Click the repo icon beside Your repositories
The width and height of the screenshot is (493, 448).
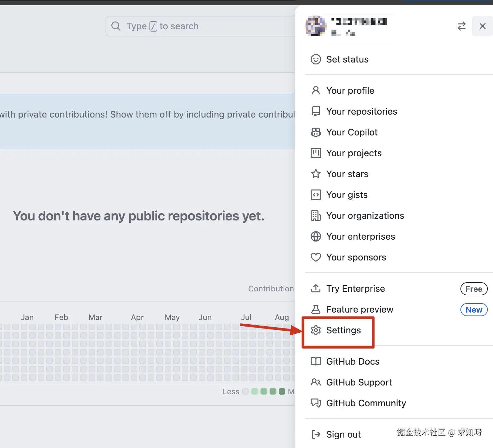(316, 111)
